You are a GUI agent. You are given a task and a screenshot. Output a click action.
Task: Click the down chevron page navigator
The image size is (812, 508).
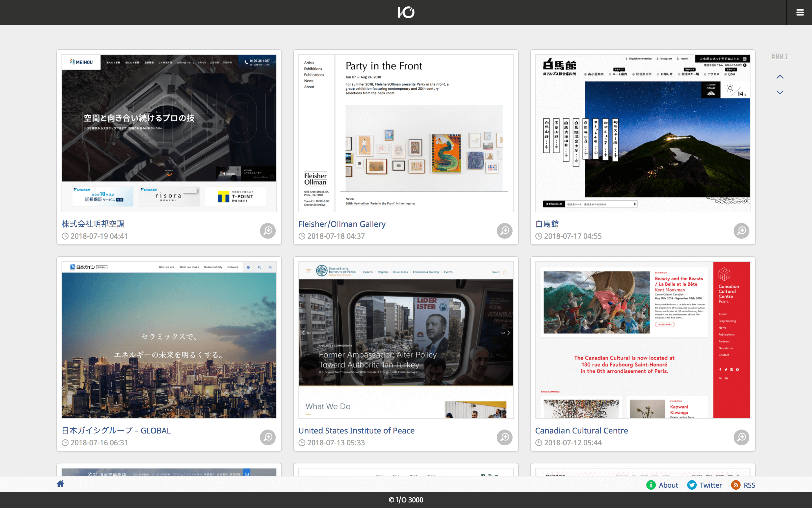(x=780, y=92)
